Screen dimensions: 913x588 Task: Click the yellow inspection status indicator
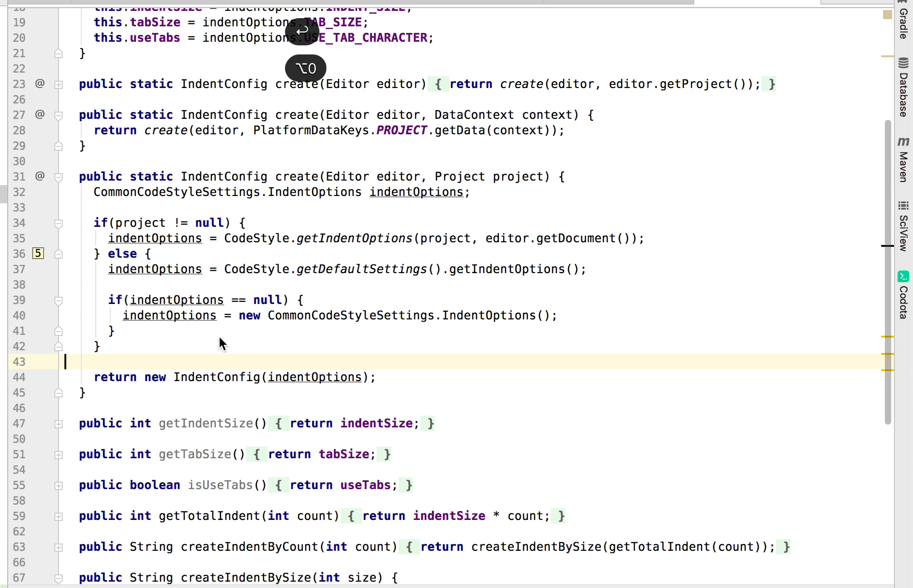(x=888, y=15)
